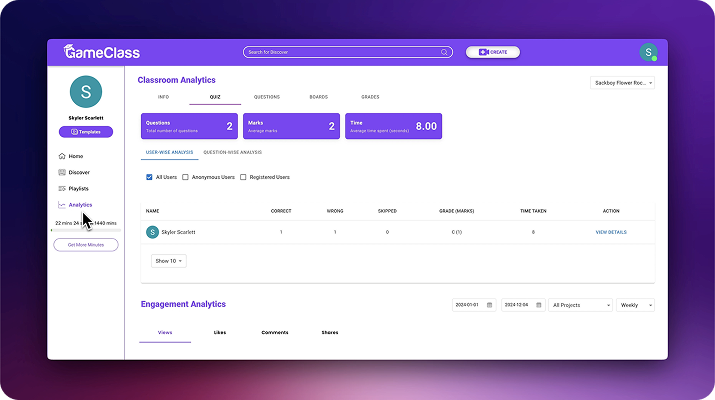Viewport: 715px width, 400px height.
Task: Switch to Question-Wise Analysis tab
Action: pos(233,152)
